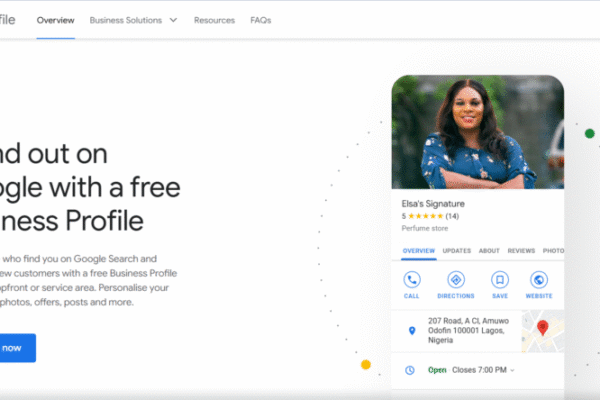Screen dimensions: 600x400
Task: Click the red map marker pin
Action: coord(543,328)
